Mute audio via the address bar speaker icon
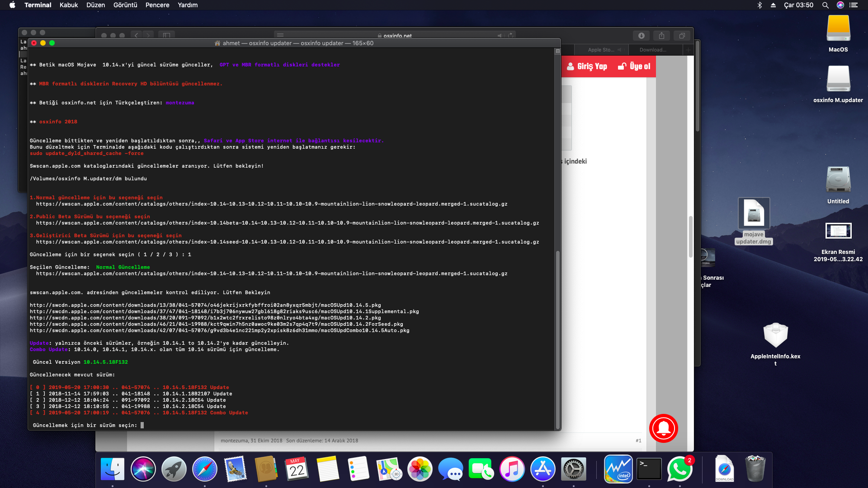The width and height of the screenshot is (868, 488). (x=500, y=35)
